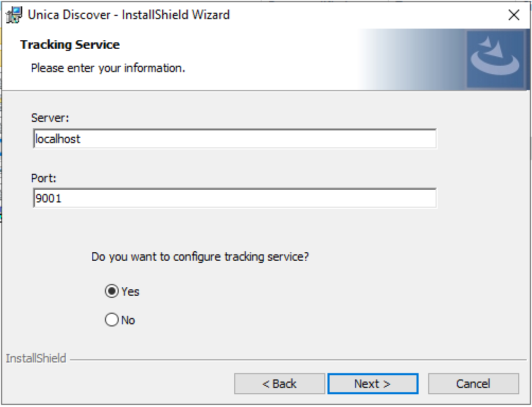532x407 pixels.
Task: Go back with the < Back button
Action: click(x=279, y=384)
